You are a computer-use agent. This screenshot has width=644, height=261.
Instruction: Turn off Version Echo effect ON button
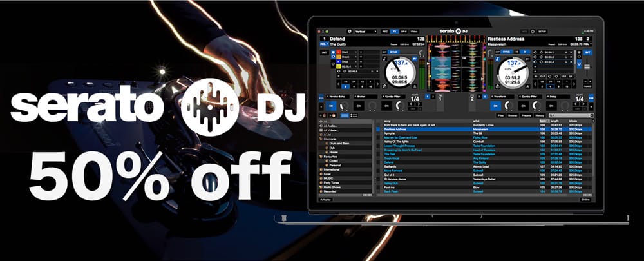[x=331, y=106]
